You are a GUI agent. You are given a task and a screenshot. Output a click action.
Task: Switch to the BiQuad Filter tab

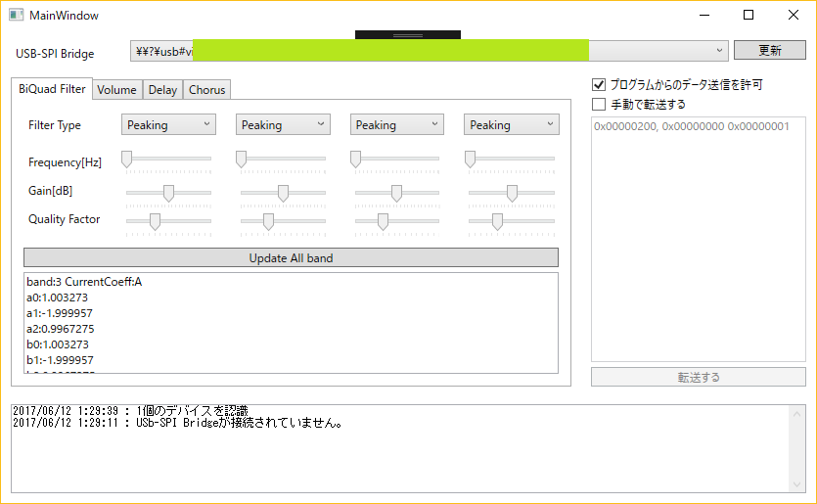52,89
